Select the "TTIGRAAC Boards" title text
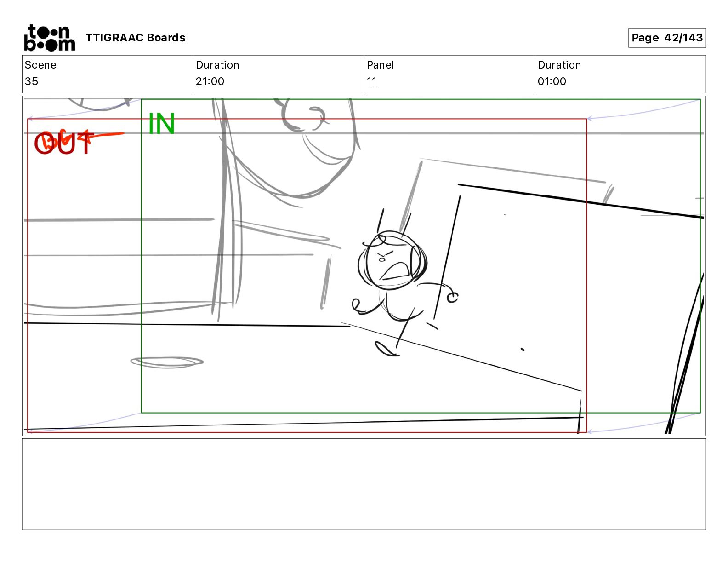This screenshot has height=563, width=728. [136, 38]
